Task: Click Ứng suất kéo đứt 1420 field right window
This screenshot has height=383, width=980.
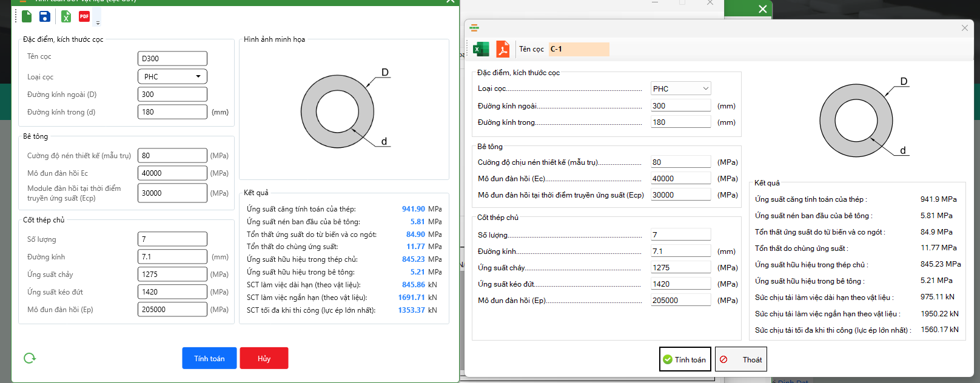Action: click(x=680, y=284)
